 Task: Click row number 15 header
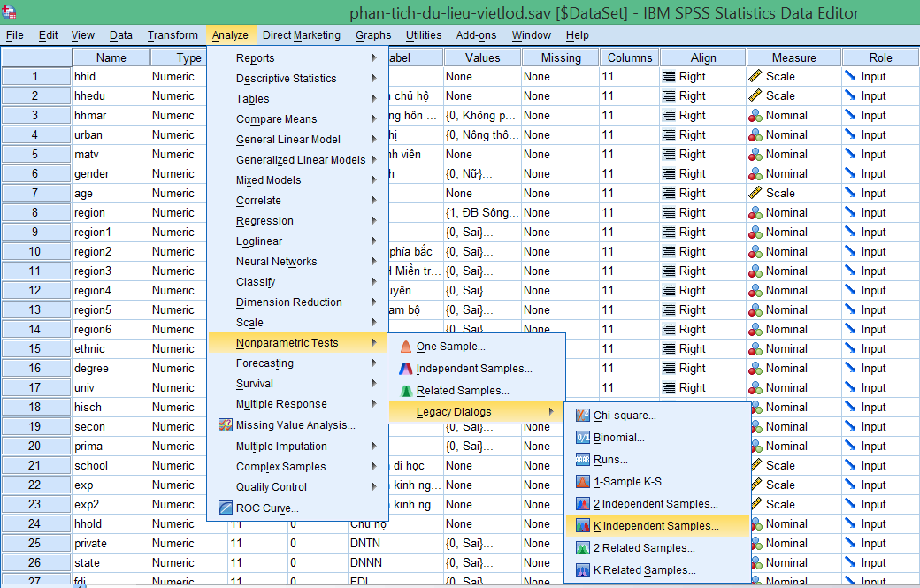point(36,348)
